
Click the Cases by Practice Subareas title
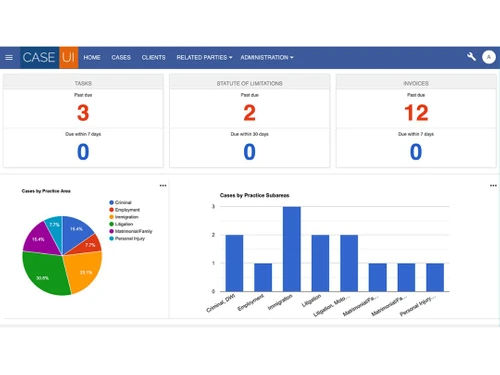(254, 195)
